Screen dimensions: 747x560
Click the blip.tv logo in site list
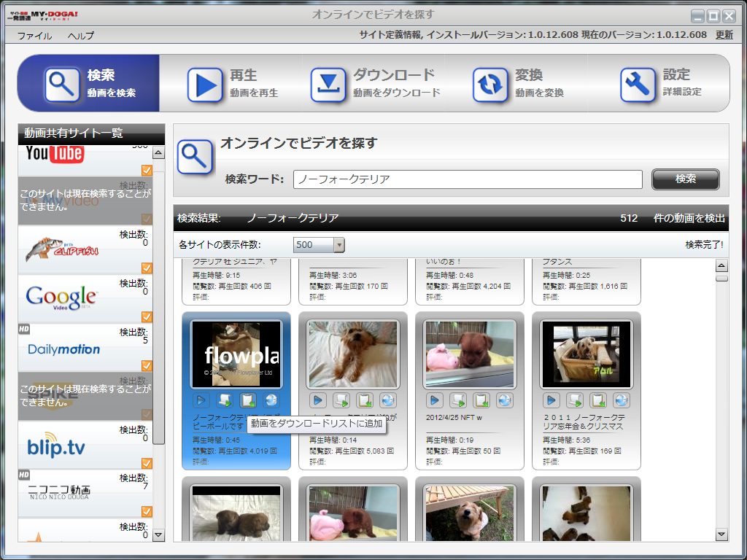pos(55,446)
